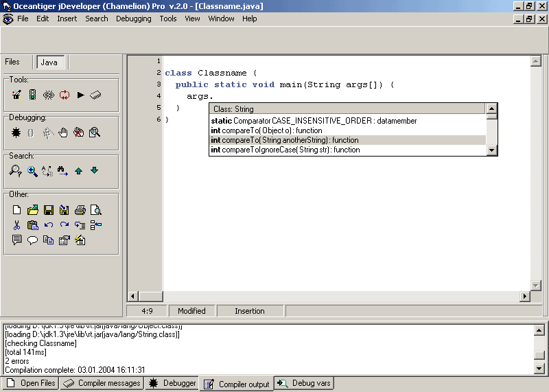The image size is (549, 392).
Task: Click the open folder icon
Action: (x=33, y=210)
